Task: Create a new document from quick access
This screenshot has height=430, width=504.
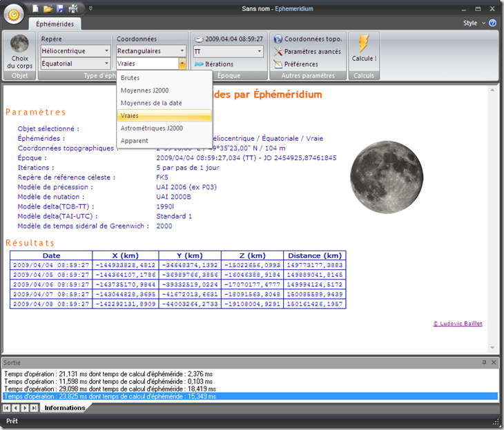Action: (35, 9)
